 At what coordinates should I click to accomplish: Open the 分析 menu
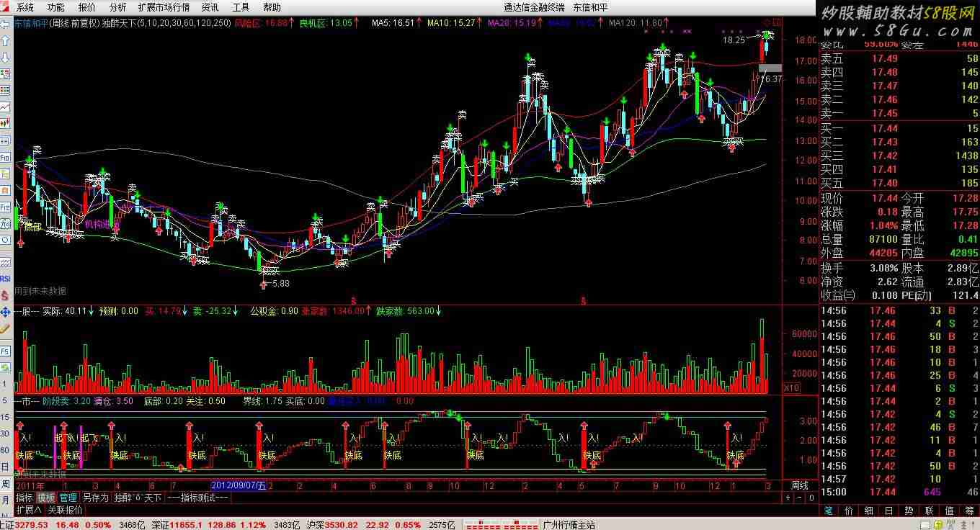(117, 7)
